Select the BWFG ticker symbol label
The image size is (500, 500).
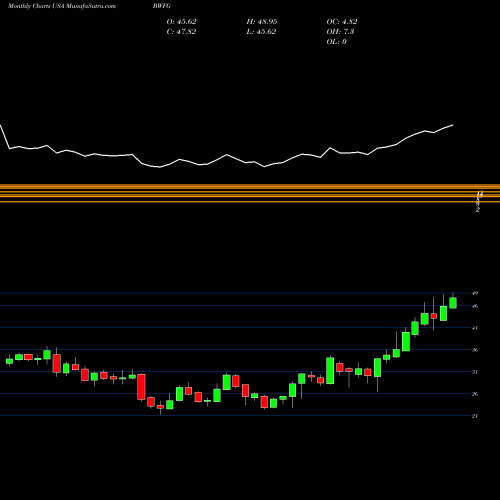pyautogui.click(x=162, y=6)
